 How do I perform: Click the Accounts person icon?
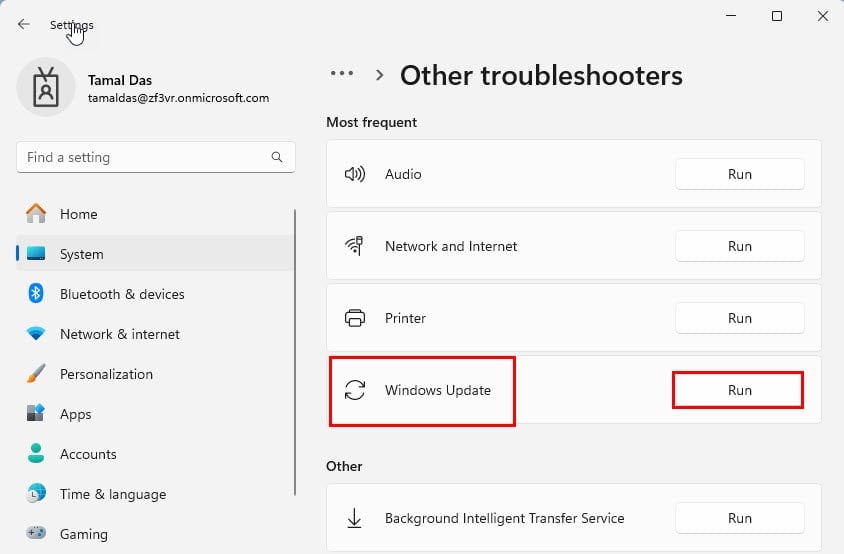tap(36, 453)
